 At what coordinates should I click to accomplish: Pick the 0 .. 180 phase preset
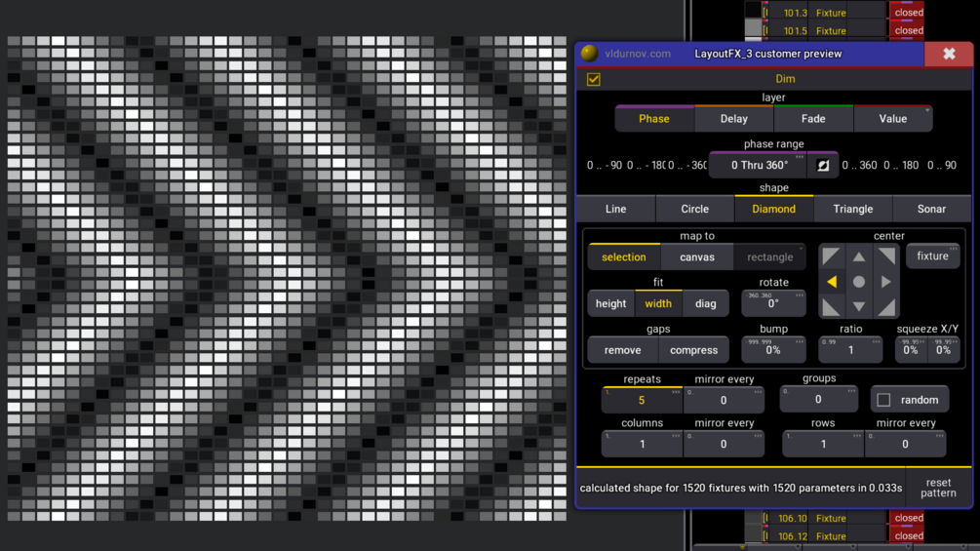click(x=901, y=166)
